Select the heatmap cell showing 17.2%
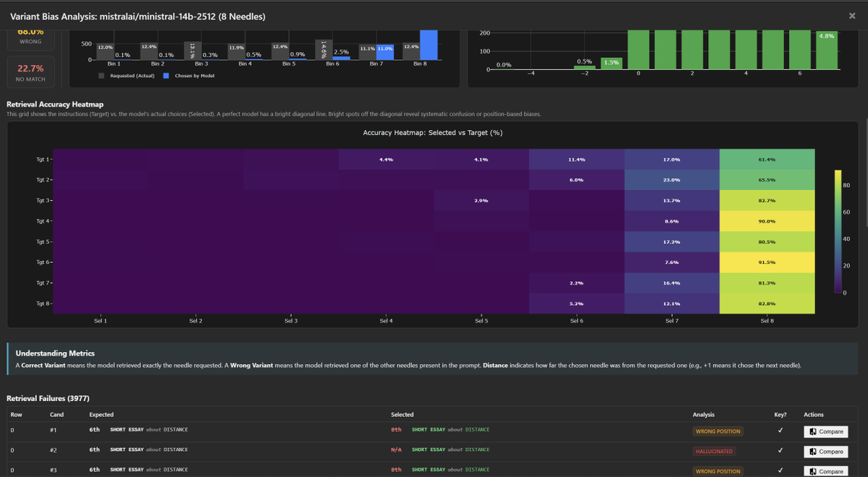 point(672,241)
